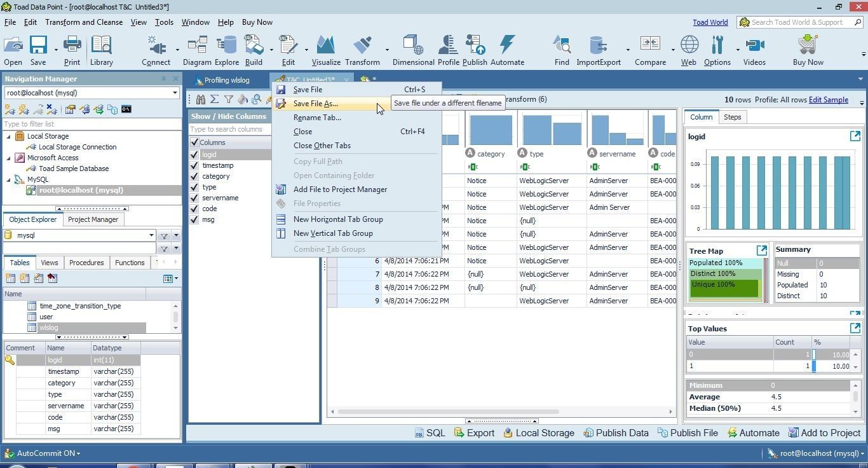Screen dimensions: 868x468
Task: Toggle the Columns select-all checkbox
Action: coord(194,142)
